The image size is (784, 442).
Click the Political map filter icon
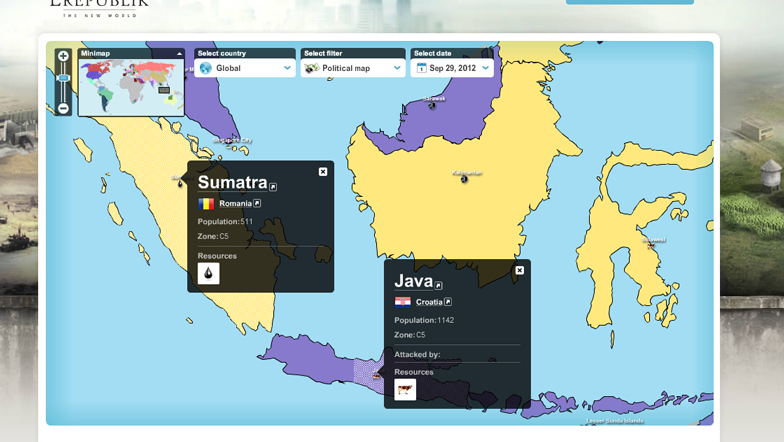coord(312,68)
